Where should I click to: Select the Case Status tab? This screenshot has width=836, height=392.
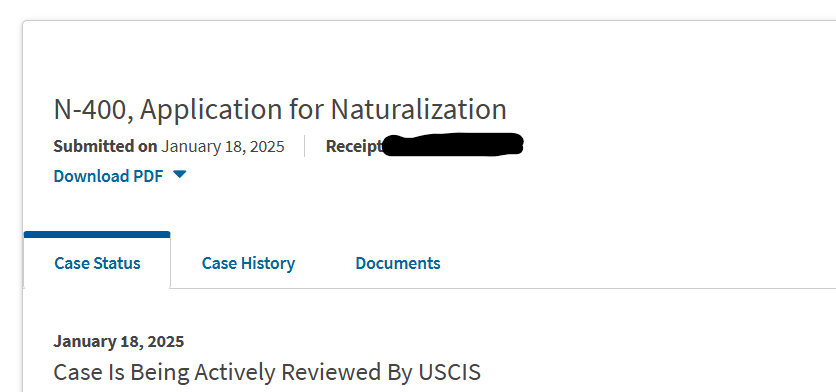point(97,263)
